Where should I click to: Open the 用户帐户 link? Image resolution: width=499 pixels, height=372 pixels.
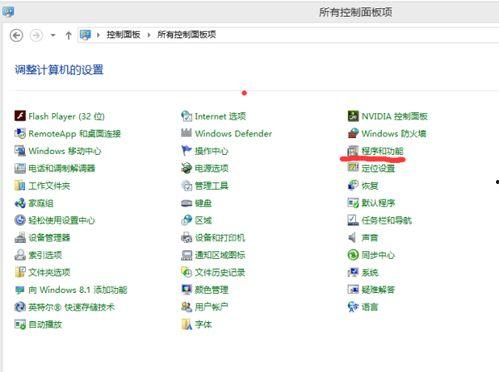pyautogui.click(x=212, y=307)
